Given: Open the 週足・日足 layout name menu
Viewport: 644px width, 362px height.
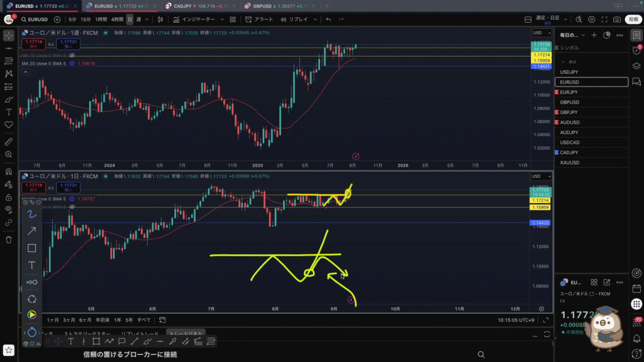Looking at the screenshot, I should (x=551, y=19).
